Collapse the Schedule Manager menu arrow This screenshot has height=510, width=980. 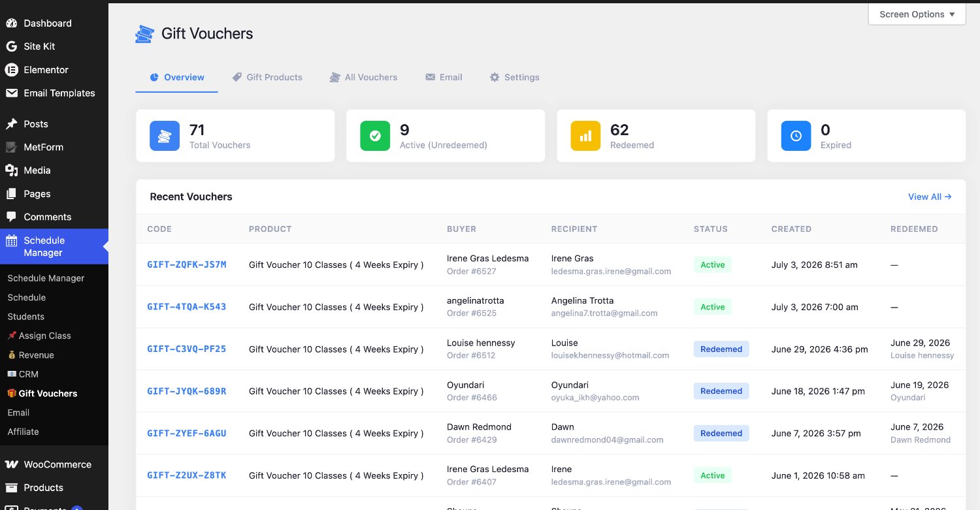(105, 246)
